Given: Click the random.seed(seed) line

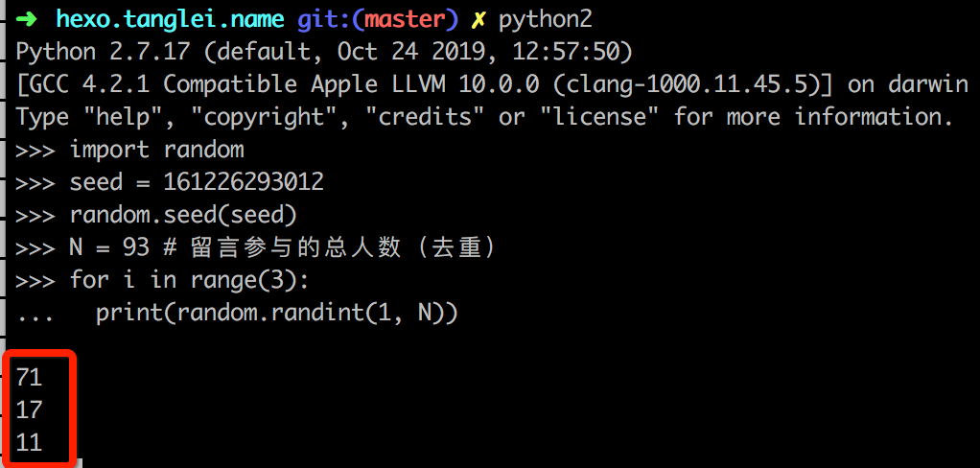Looking at the screenshot, I should click(x=183, y=215).
